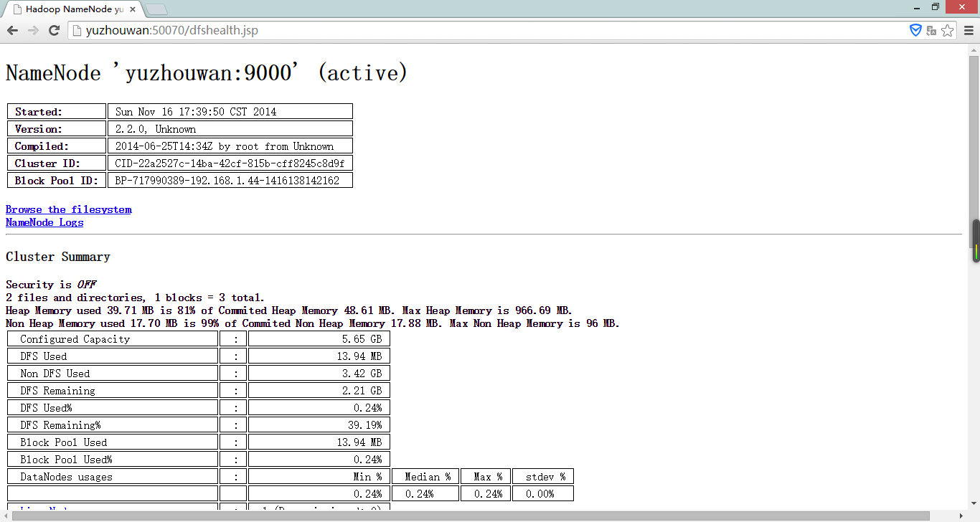Open the Chrome hamburger menu

(x=968, y=30)
